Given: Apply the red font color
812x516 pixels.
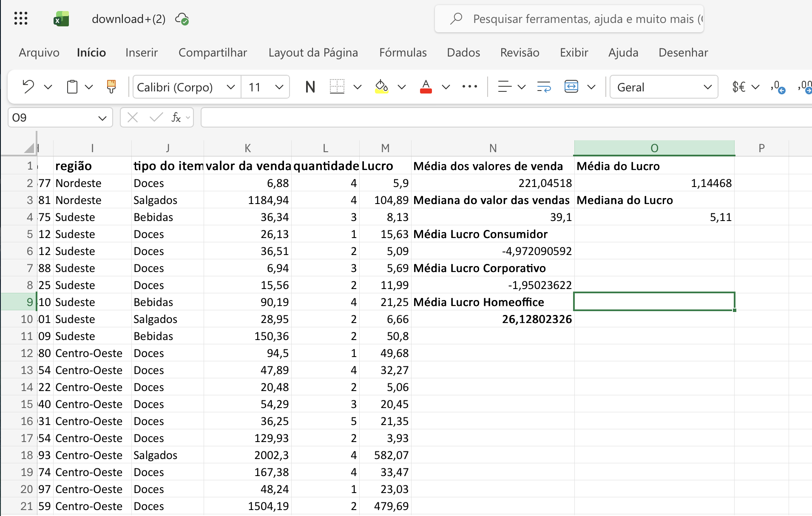Looking at the screenshot, I should [x=426, y=87].
